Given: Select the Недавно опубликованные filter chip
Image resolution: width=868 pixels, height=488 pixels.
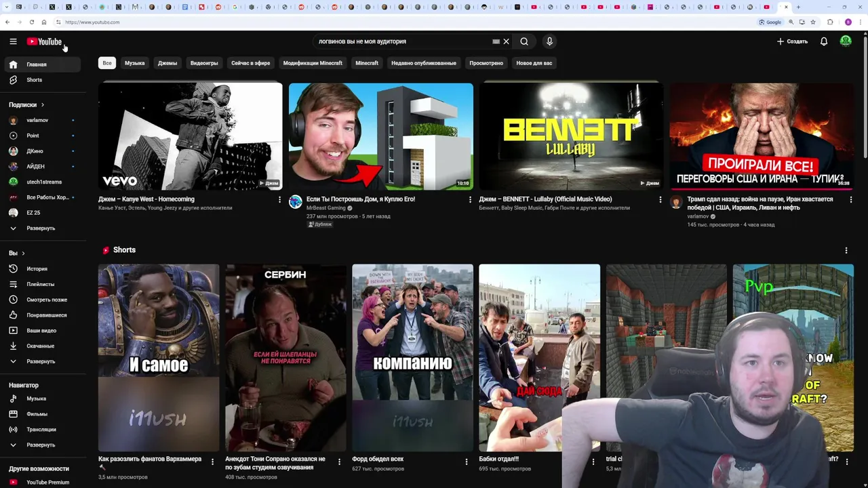Looking at the screenshot, I should 424,63.
